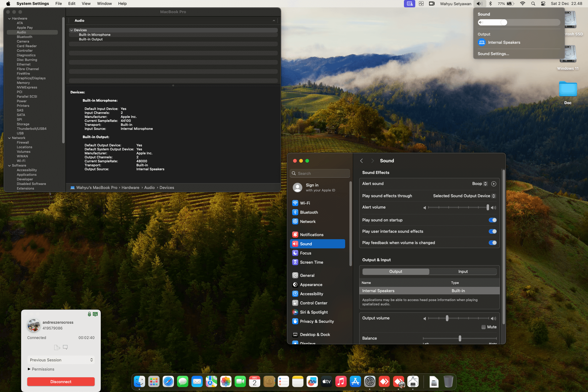The height and width of the screenshot is (392, 588).
Task: Click the Output volume slider track
Action: click(x=469, y=318)
